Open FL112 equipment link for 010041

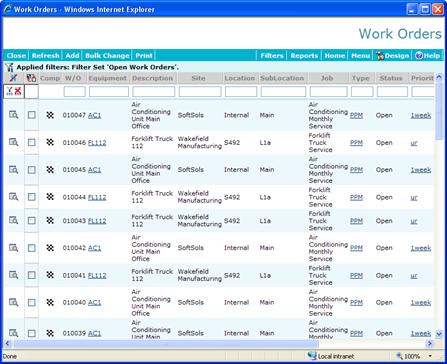pos(97,276)
